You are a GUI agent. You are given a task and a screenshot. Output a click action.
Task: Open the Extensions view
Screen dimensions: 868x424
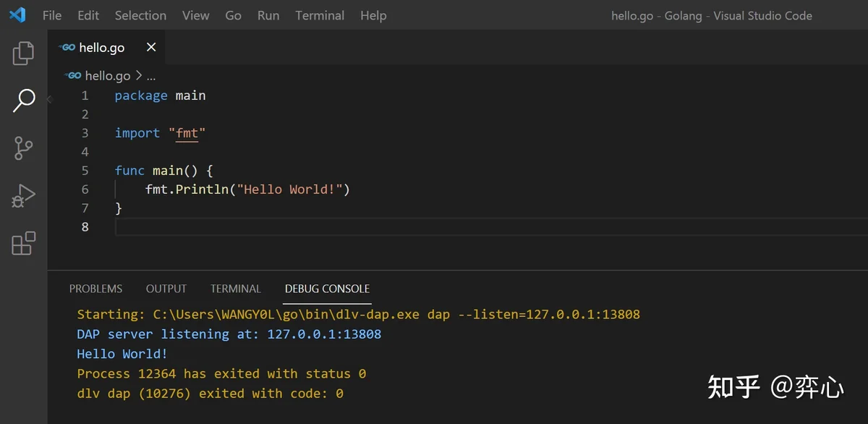click(23, 244)
